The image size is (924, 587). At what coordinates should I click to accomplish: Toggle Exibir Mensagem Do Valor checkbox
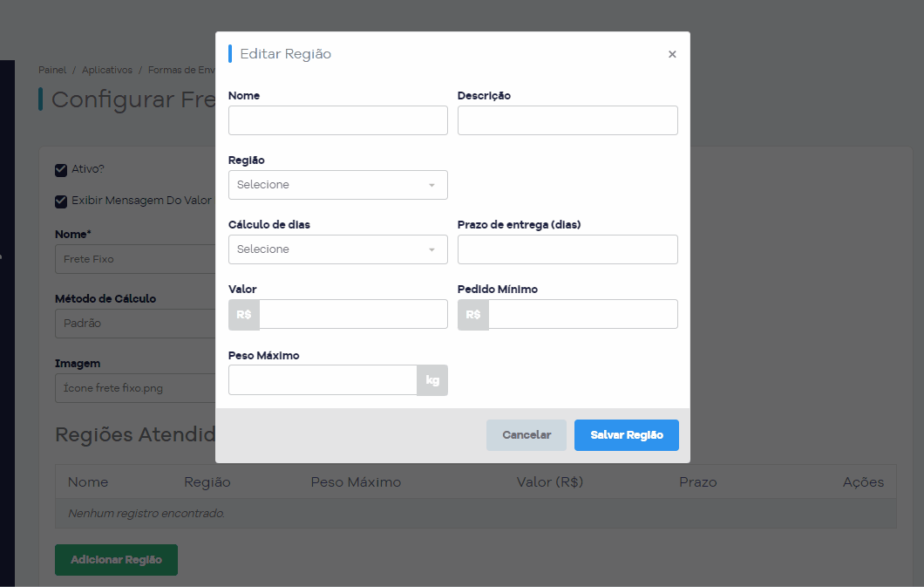click(x=61, y=201)
